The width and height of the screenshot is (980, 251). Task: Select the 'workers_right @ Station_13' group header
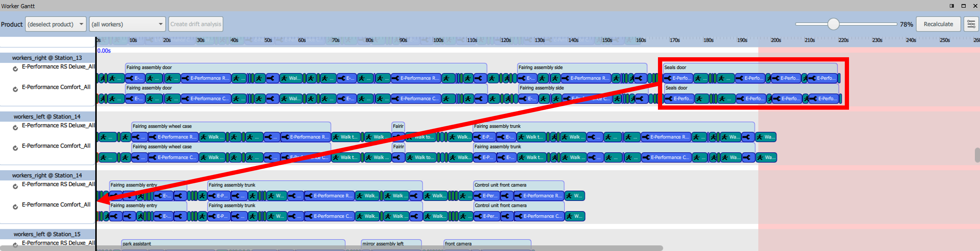(x=47, y=58)
